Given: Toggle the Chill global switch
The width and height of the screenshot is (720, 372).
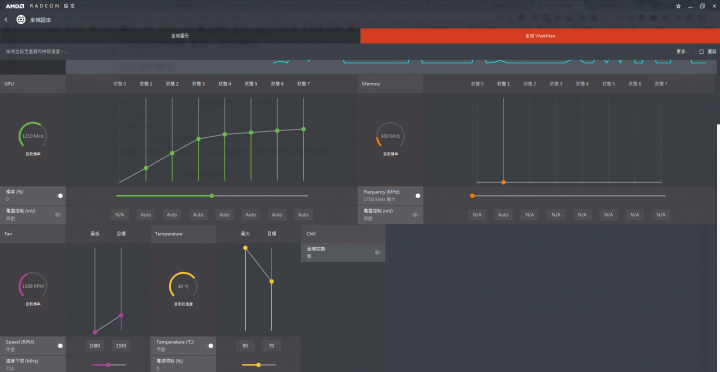Looking at the screenshot, I should [377, 253].
